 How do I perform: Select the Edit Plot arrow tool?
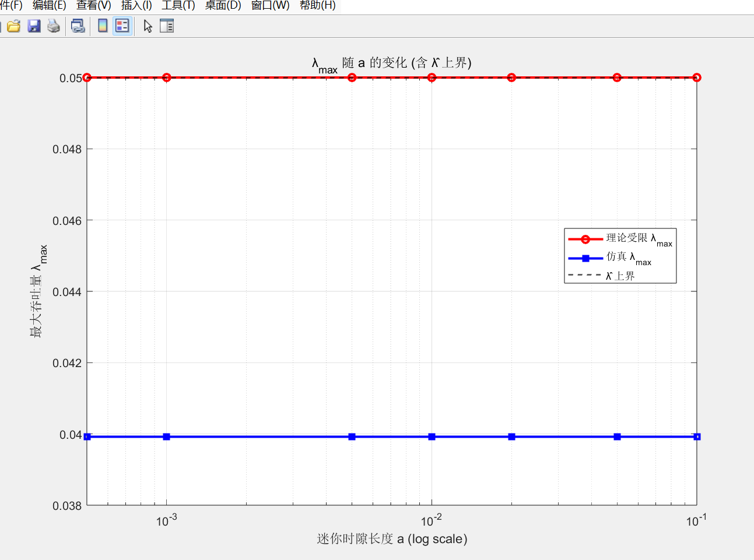(148, 26)
